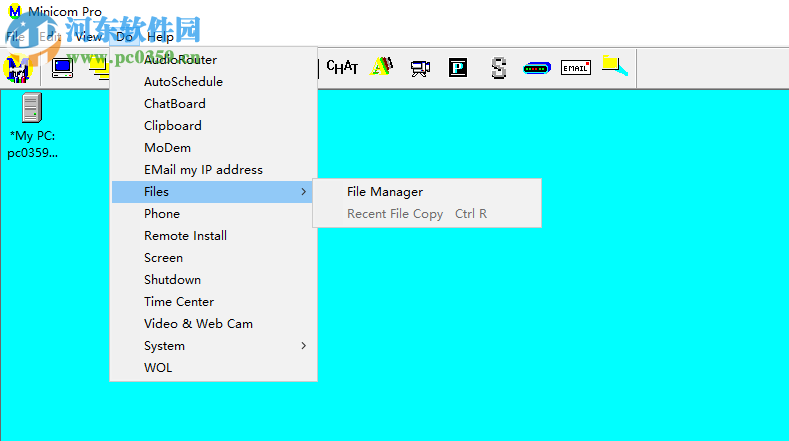Select WOL from the Do menu
Screen dimensions: 789x441
click(x=158, y=367)
